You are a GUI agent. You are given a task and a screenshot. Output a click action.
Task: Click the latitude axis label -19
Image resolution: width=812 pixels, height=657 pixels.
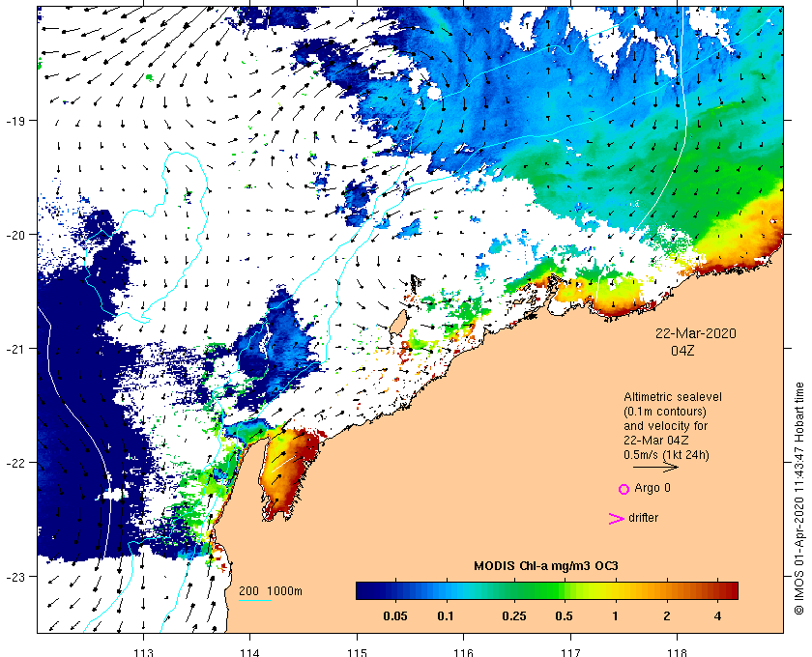15,121
